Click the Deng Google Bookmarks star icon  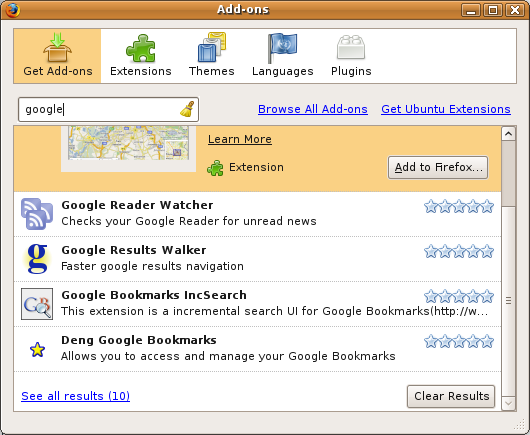pyautogui.click(x=37, y=349)
